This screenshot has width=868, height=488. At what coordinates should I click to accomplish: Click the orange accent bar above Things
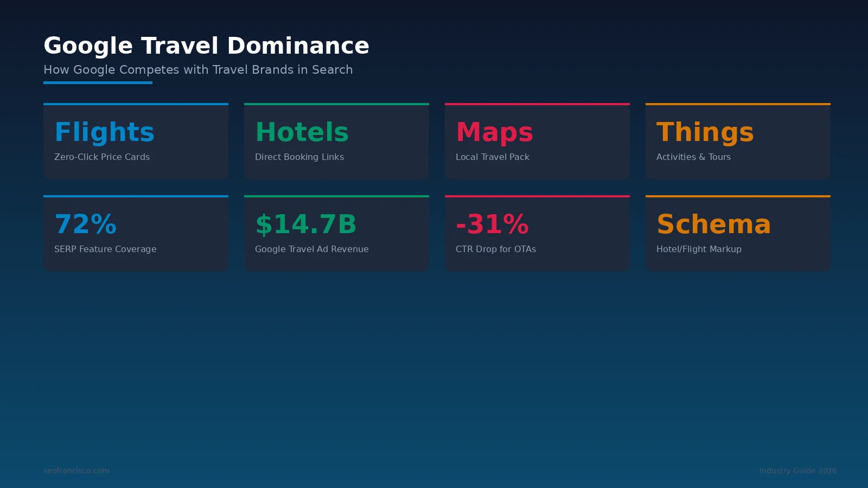[738, 104]
